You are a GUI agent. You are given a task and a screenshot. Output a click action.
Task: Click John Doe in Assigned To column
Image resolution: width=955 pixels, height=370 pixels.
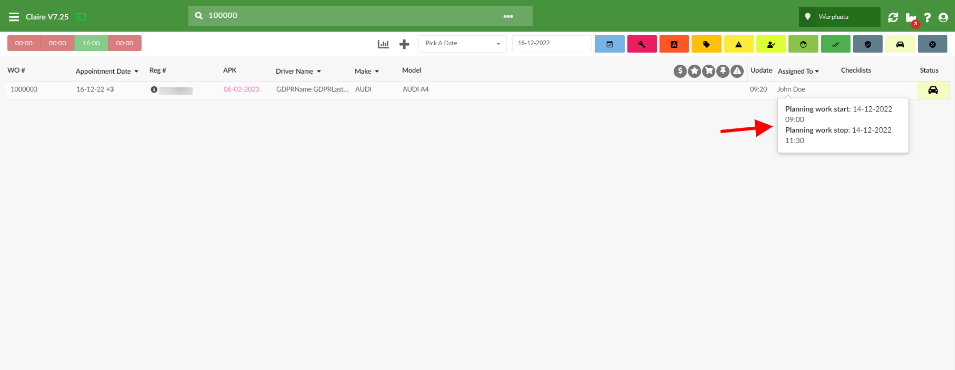791,90
